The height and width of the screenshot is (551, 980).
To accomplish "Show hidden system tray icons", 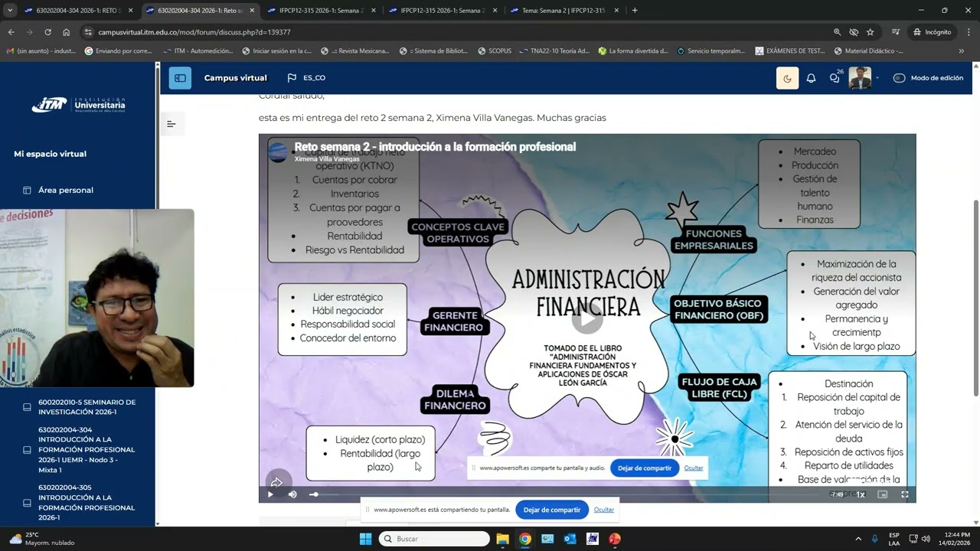I will pos(857,539).
